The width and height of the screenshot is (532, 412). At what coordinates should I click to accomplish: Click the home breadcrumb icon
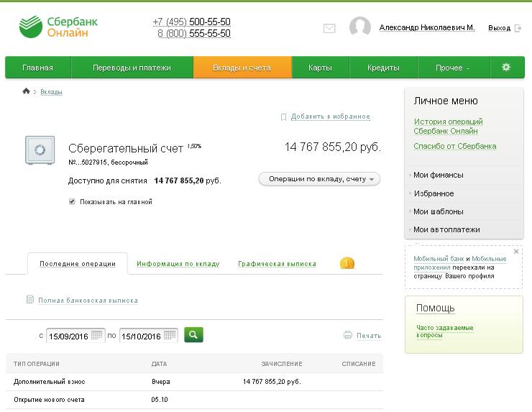(x=27, y=91)
